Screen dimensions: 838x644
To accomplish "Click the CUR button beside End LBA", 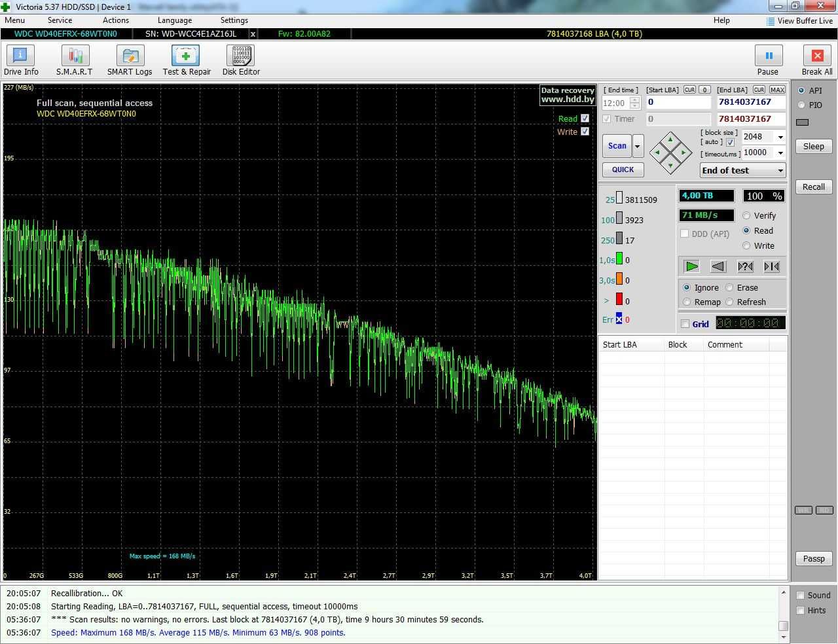I will [x=759, y=90].
